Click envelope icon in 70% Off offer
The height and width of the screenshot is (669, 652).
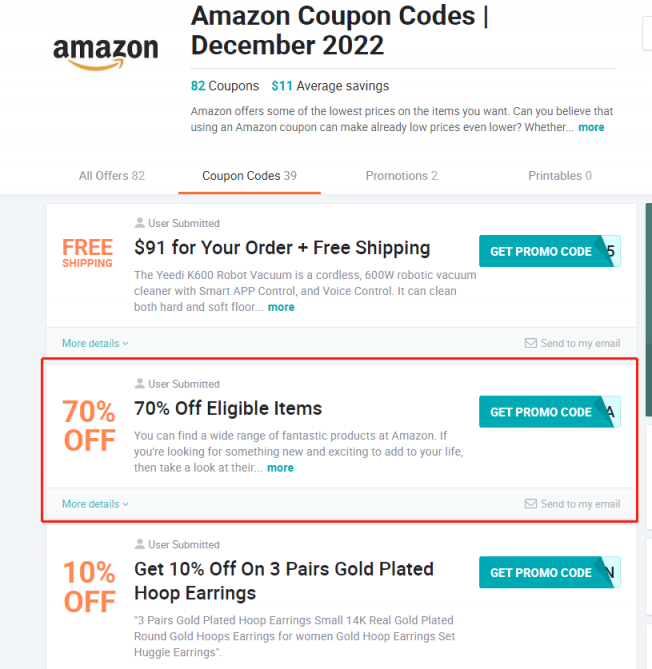point(531,504)
